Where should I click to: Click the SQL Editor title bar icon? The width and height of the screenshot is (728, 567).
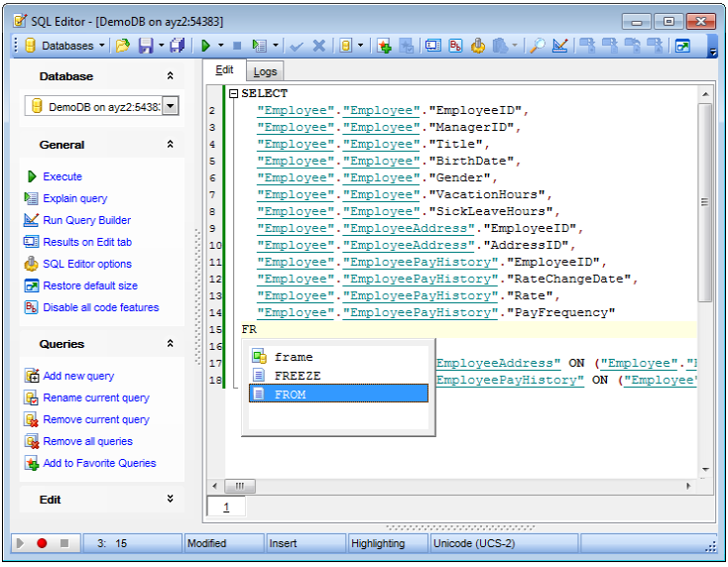(x=21, y=21)
